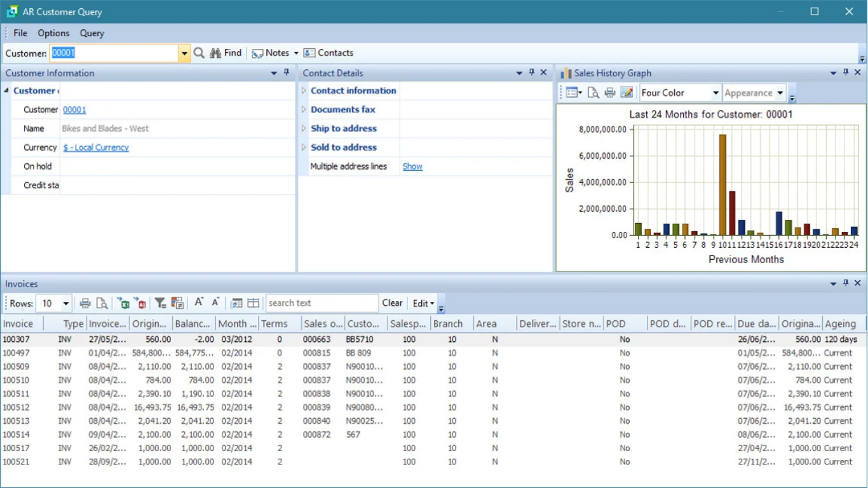868x488 pixels.
Task: Edit the Sales History graph design
Action: click(627, 93)
